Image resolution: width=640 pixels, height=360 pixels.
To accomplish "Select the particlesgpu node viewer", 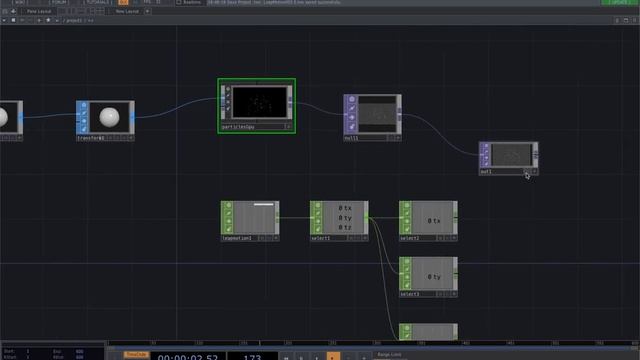I will [x=260, y=102].
